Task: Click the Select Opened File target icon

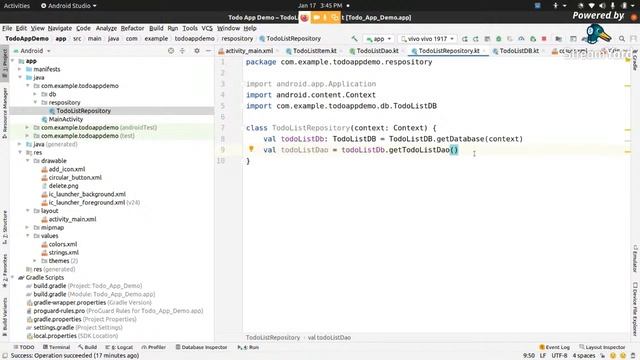Action: (x=171, y=51)
